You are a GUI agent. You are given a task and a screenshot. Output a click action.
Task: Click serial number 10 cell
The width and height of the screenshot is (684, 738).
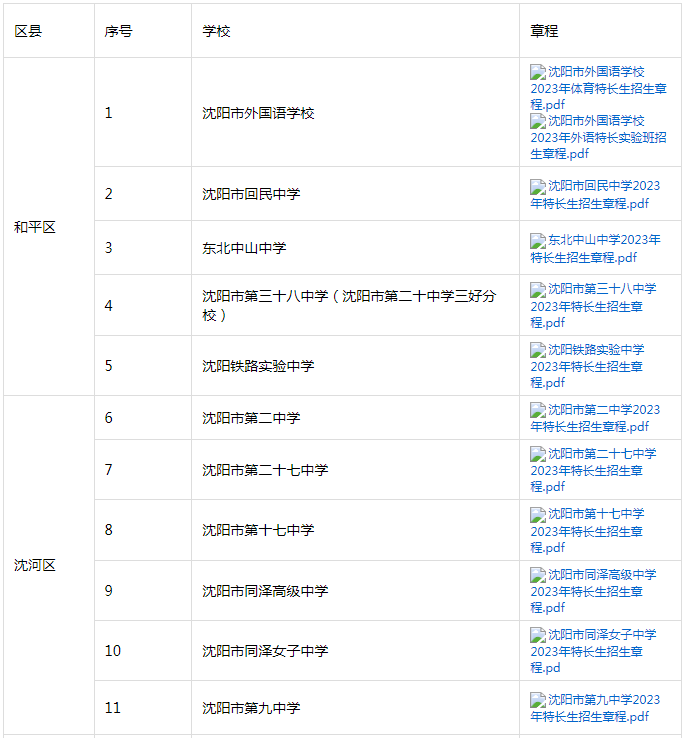[143, 650]
